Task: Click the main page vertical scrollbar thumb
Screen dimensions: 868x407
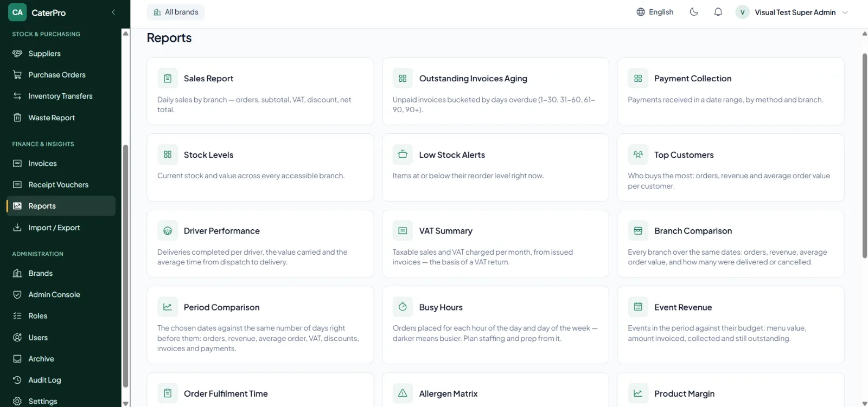Action: point(865,156)
